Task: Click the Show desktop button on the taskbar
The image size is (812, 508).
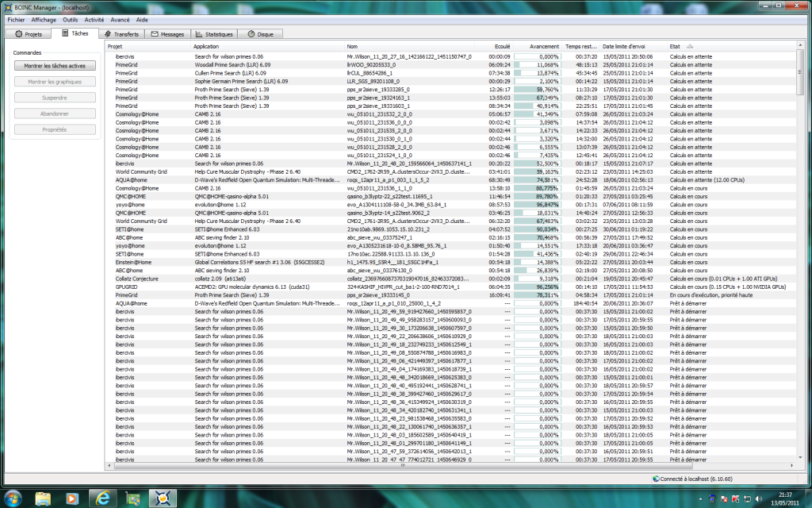Action: tap(807, 498)
